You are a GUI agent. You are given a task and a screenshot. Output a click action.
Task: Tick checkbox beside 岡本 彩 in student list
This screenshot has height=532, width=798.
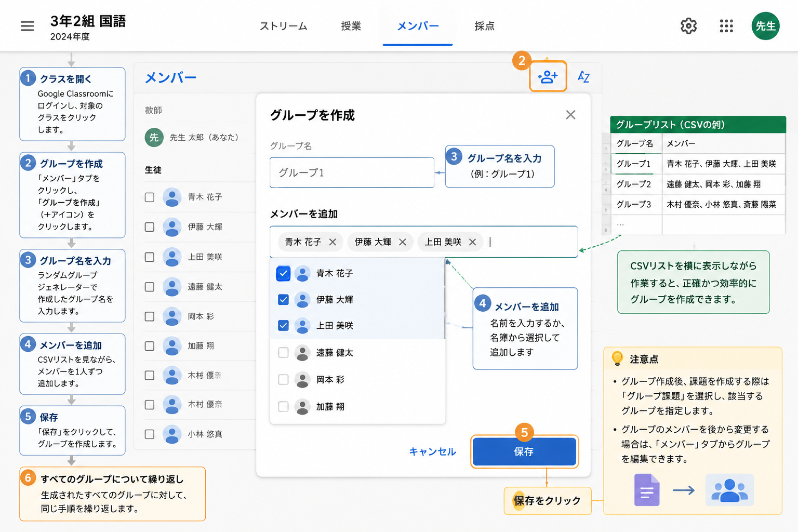150,316
